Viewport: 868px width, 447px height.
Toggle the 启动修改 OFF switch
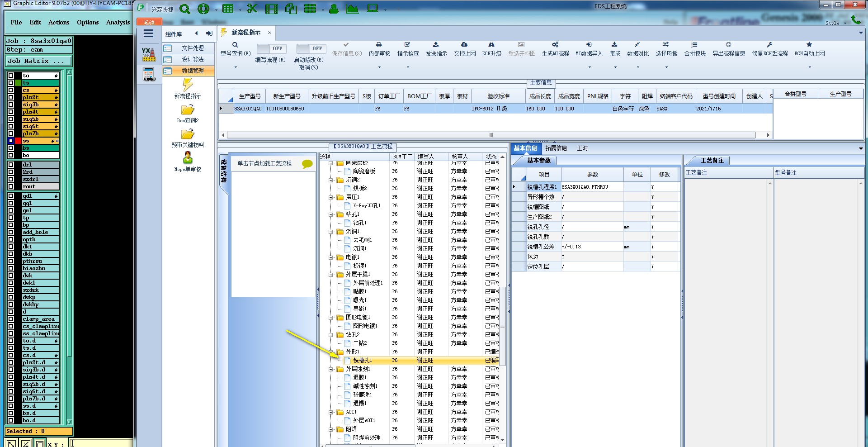(x=310, y=48)
